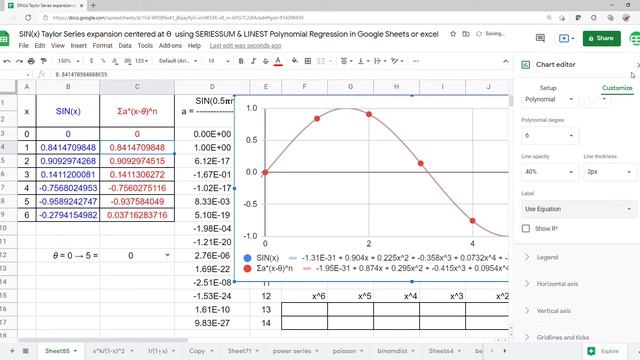Open the Polynomial trendline type dropdown

[x=550, y=100]
